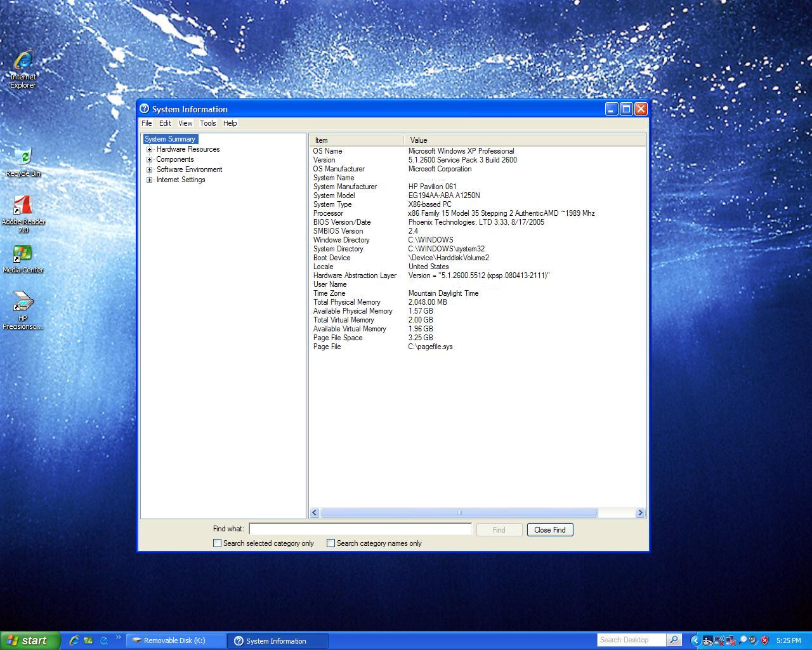Select Internet Settings tree label
Screen dimensions: 812x650
(181, 180)
